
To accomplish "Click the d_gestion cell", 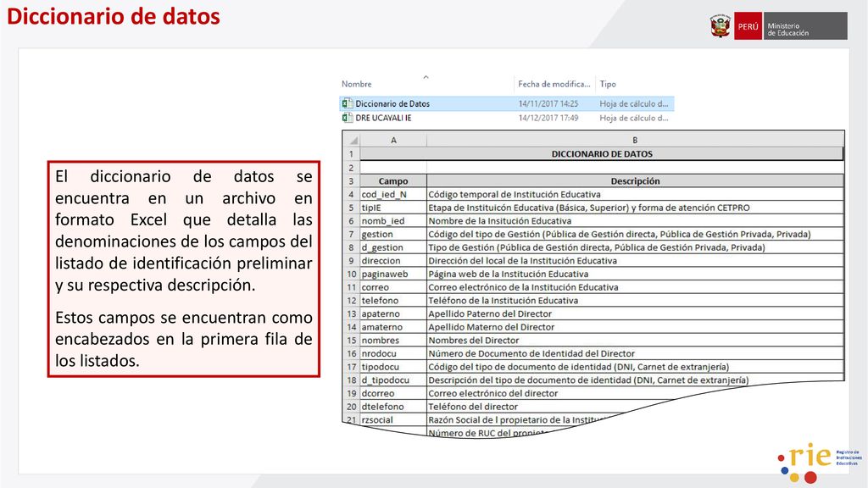I will tap(393, 247).
